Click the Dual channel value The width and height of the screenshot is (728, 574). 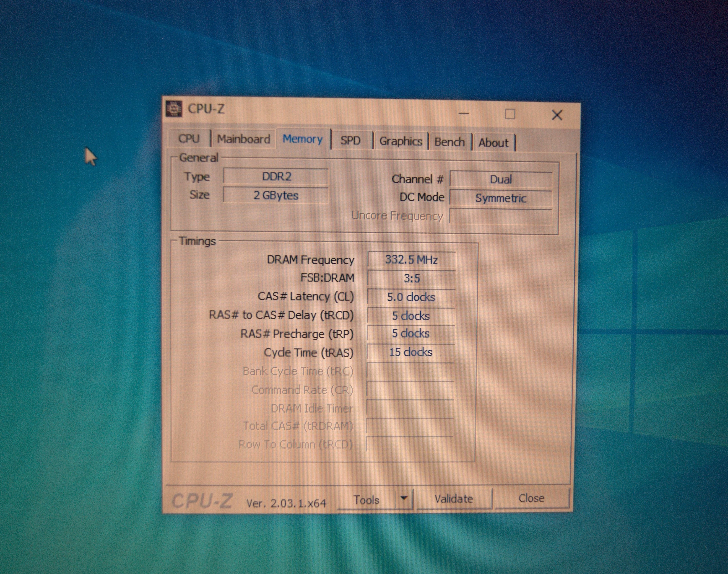pos(501,179)
